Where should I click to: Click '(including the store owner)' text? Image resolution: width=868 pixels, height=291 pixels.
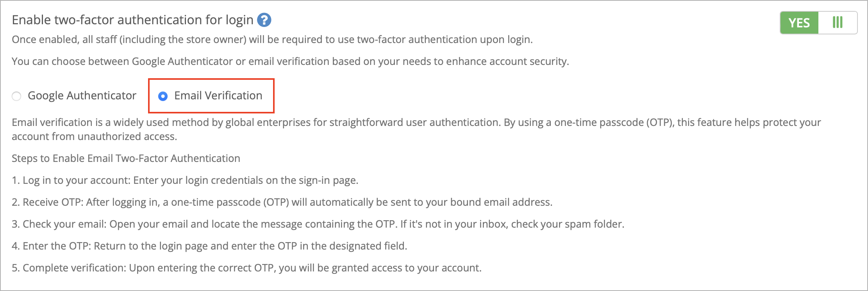point(182,40)
